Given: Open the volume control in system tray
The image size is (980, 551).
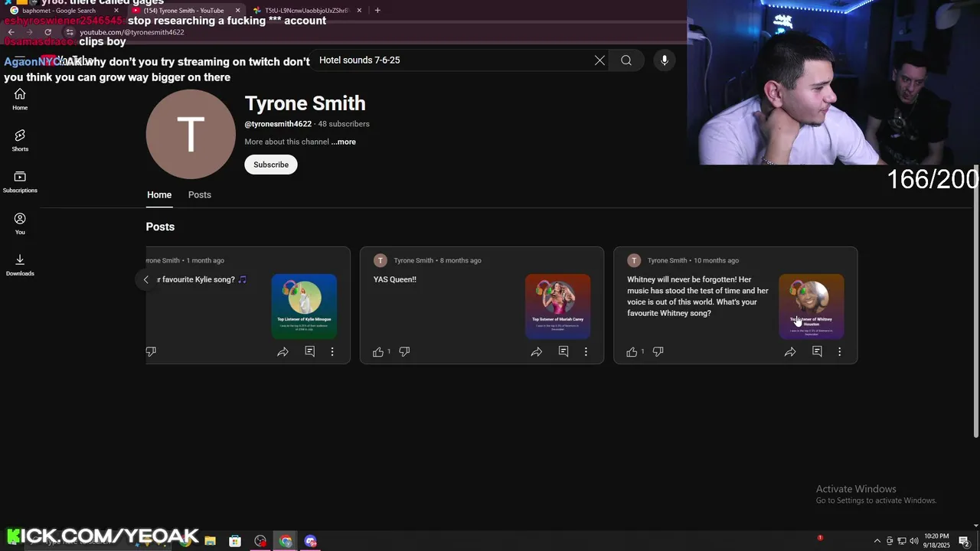Looking at the screenshot, I should pyautogui.click(x=914, y=541).
